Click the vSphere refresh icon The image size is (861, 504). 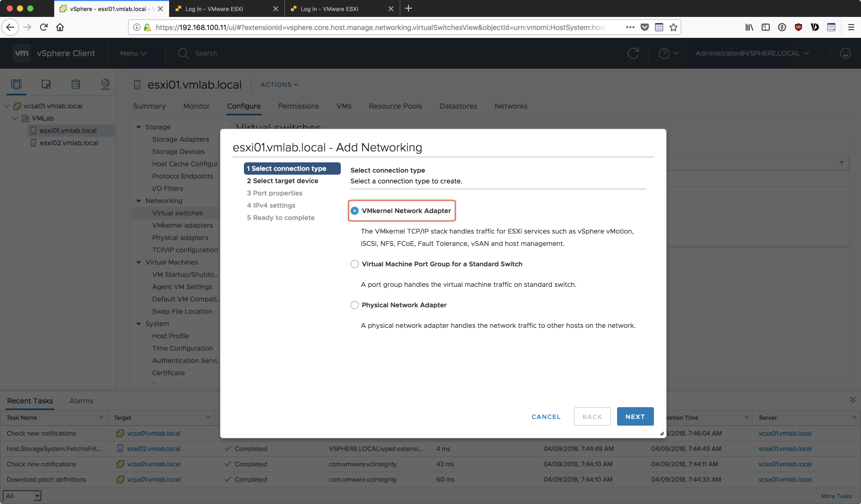click(633, 53)
